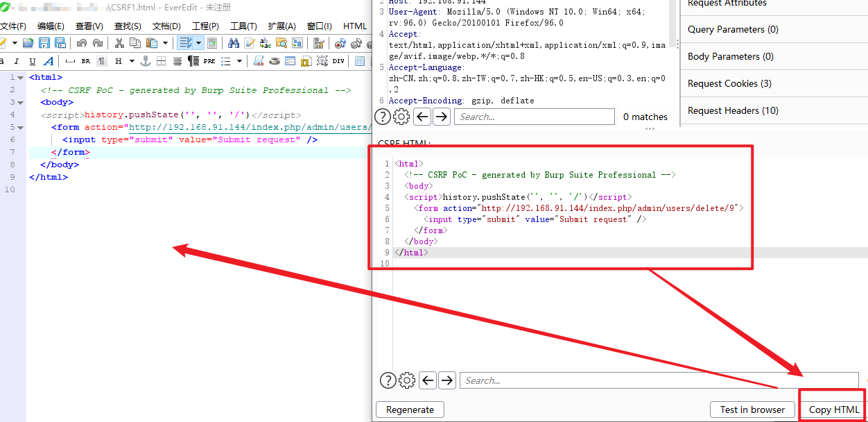868x422 pixels.
Task: Open the heading level dropdown arrow
Action: click(132, 61)
